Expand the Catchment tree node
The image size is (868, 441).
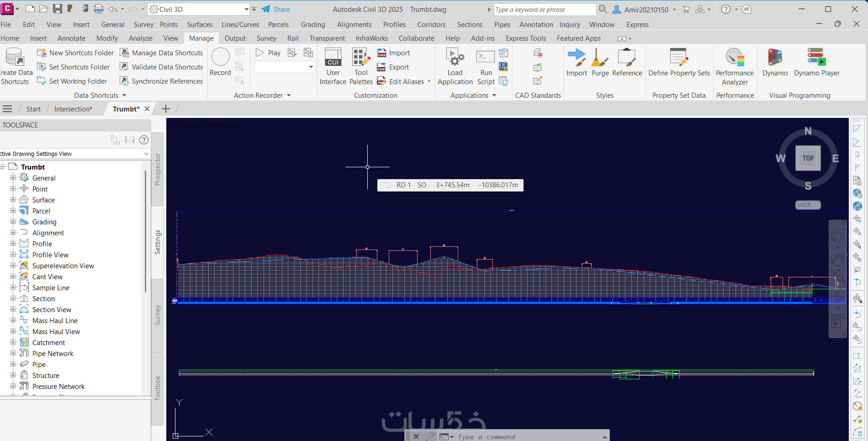(x=13, y=342)
